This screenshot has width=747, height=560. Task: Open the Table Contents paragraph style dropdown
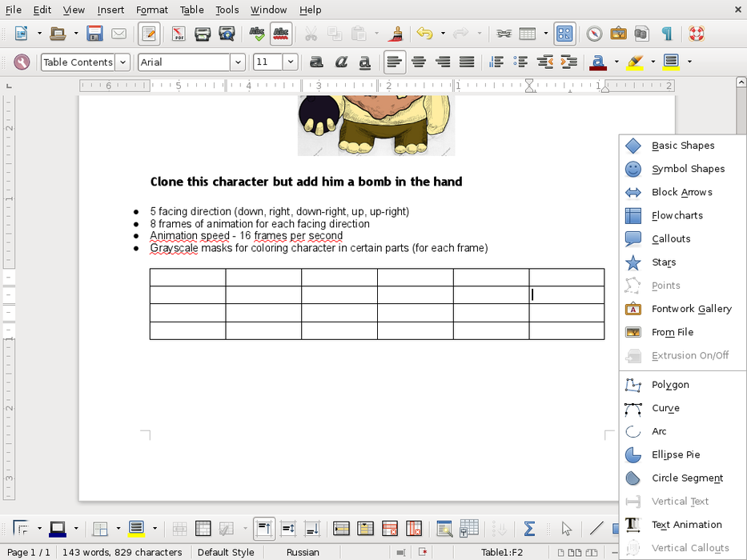(122, 62)
